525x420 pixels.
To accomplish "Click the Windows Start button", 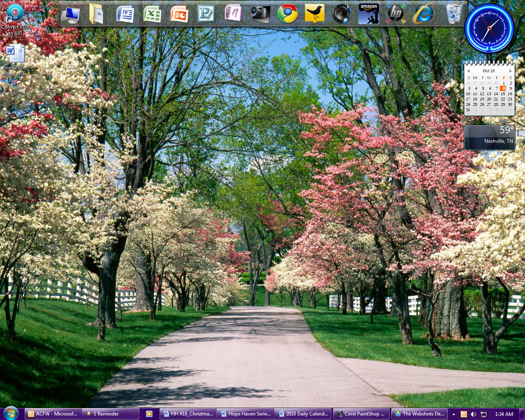I will [11, 413].
